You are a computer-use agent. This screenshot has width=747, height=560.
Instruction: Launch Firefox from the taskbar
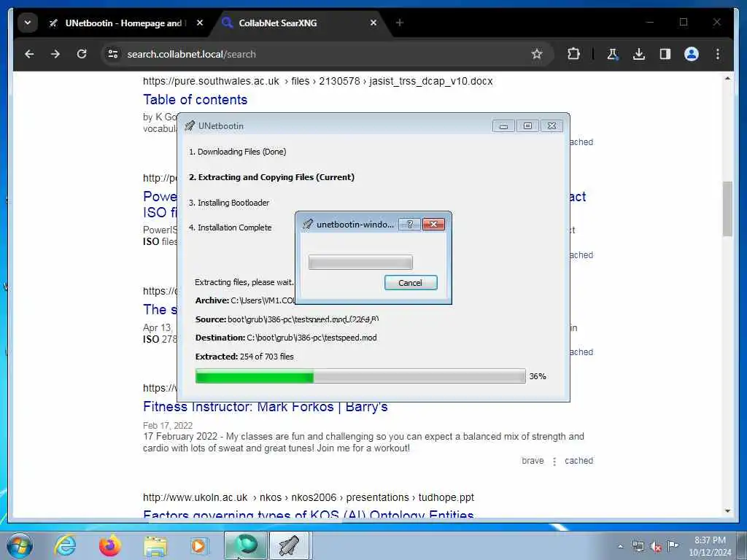(110, 545)
